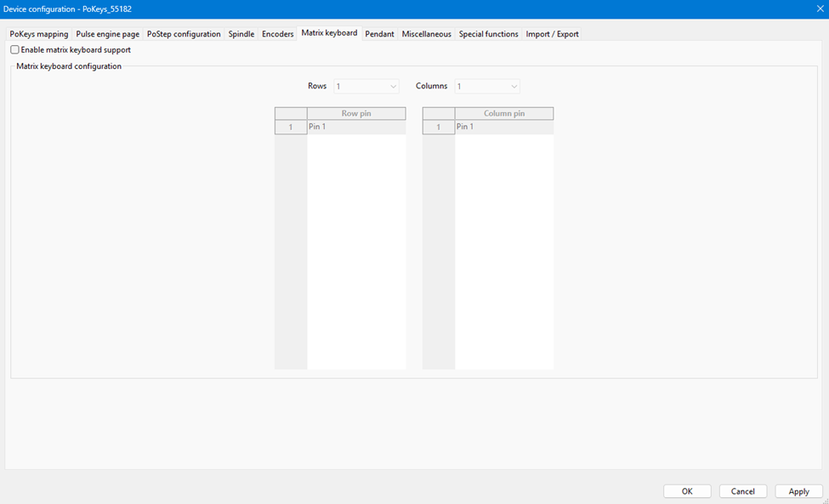Switch to PoKeys mapping tab

coord(39,34)
